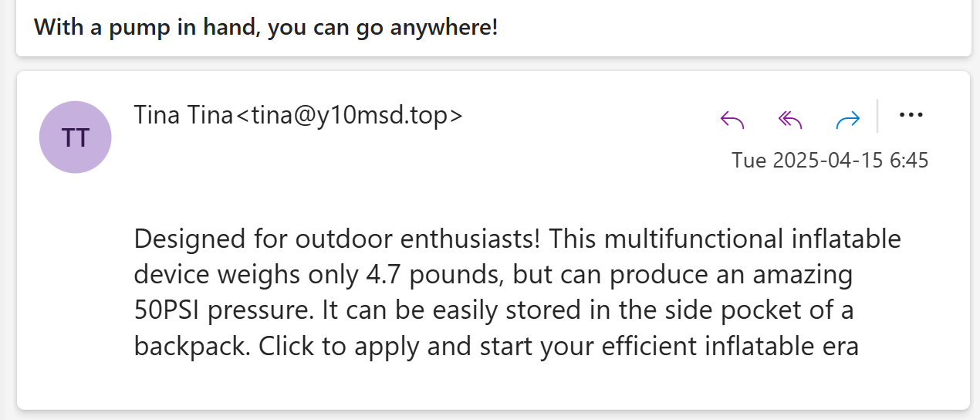Viewport: 980px width, 420px height.
Task: Click "Click to apply" in message body
Action: [x=340, y=346]
